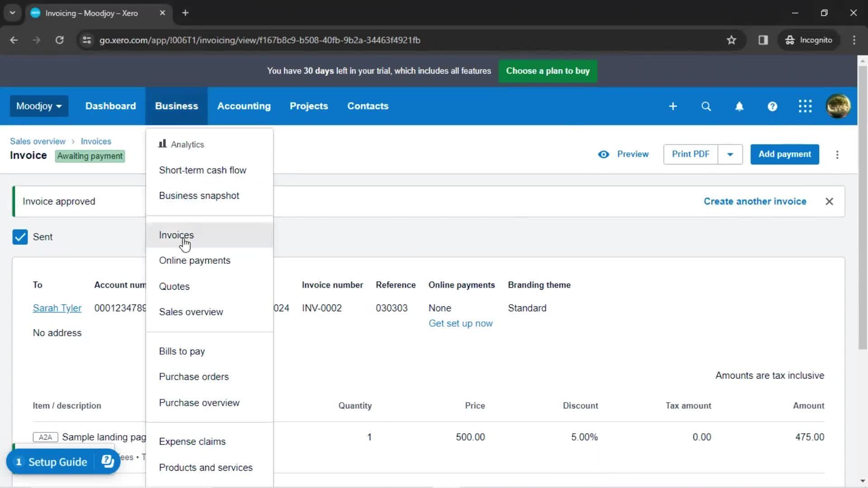This screenshot has height=488, width=868.
Task: Expand the Print PDF dropdown arrow
Action: [730, 155]
